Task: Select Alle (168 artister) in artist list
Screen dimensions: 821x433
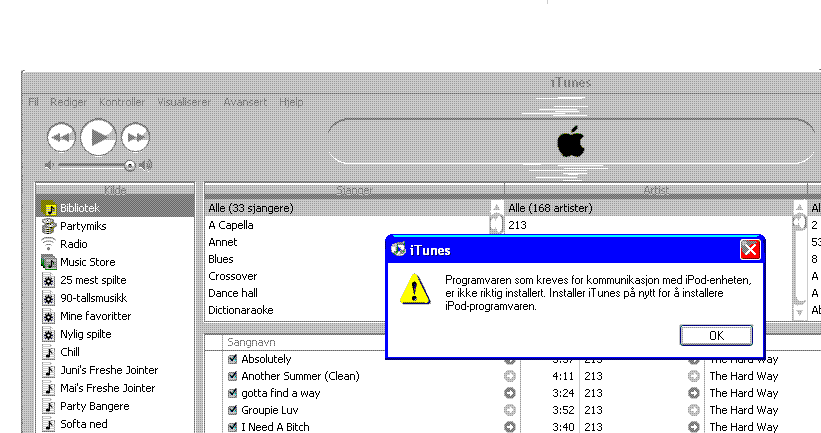Action: tap(649, 208)
